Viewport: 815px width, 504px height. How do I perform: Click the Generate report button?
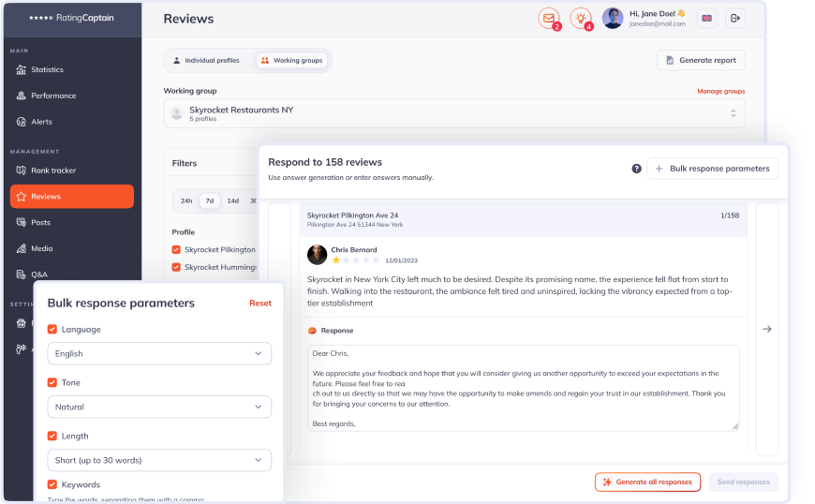point(701,60)
